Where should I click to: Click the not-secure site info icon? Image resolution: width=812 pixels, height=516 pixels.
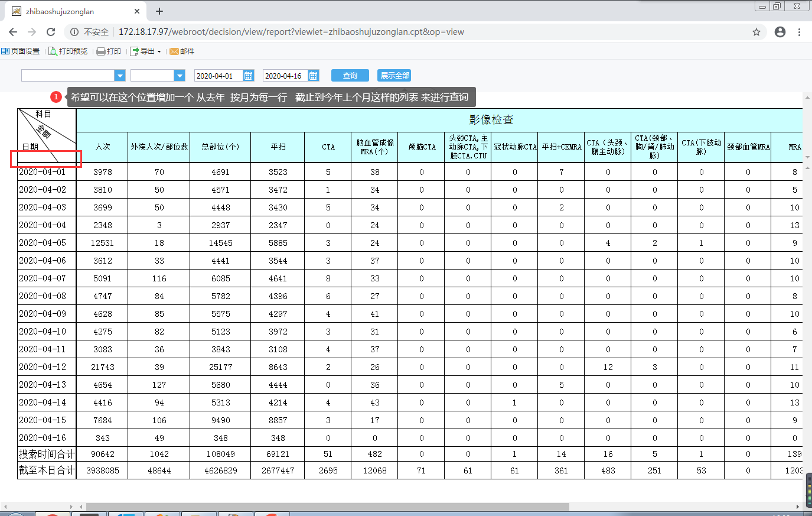click(74, 32)
